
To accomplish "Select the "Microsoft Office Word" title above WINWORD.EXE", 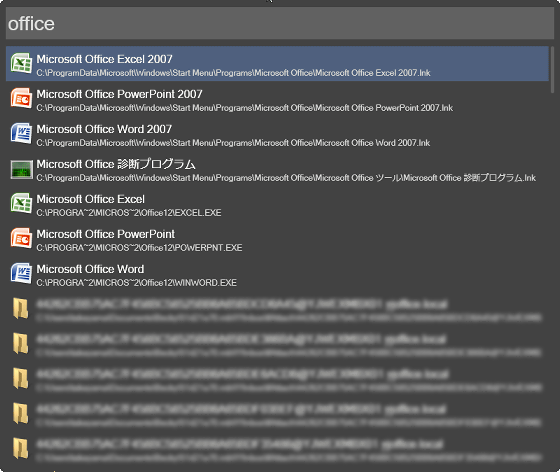I will pos(90,269).
